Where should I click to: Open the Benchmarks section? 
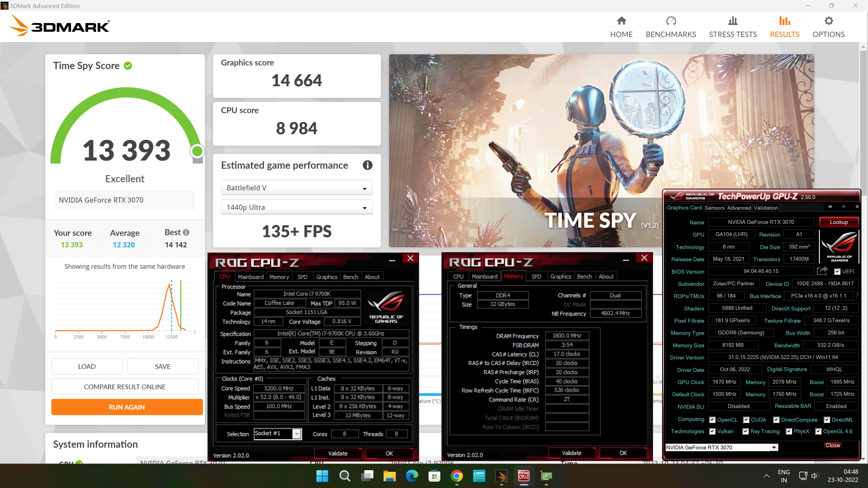[x=670, y=27]
